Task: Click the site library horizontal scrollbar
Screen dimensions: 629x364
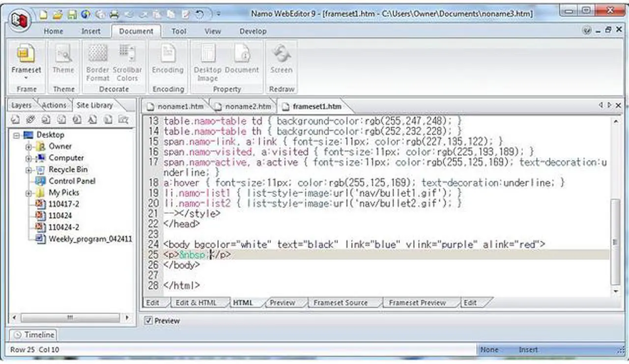Action: (70, 317)
